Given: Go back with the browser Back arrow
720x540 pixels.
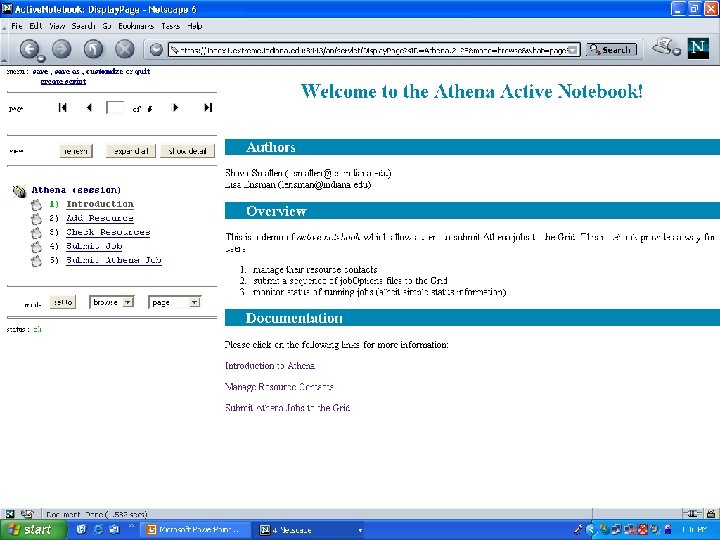Looking at the screenshot, I should pos(30,49).
